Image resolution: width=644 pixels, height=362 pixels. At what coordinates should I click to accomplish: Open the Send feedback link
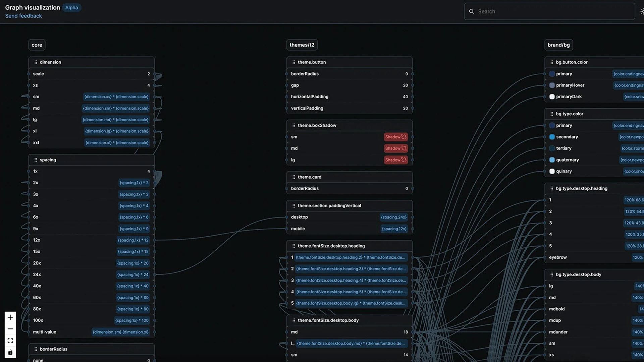[x=23, y=16]
